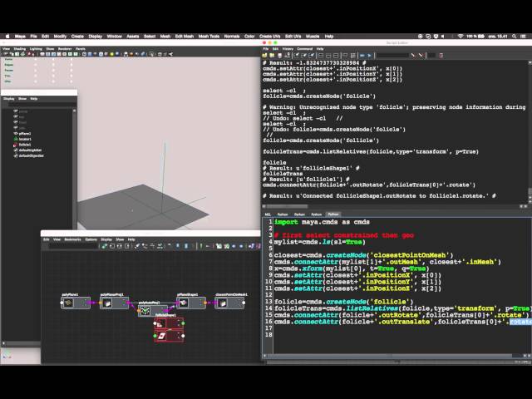The width and height of the screenshot is (532, 399).
Task: Click the polyPlane1 node icon in Node Editor
Action: 68,303
